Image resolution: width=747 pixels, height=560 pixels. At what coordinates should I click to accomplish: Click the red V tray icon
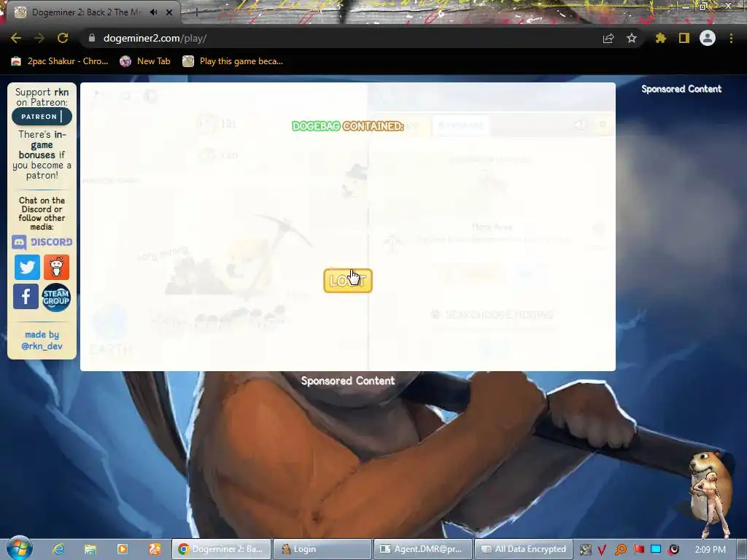point(602,550)
